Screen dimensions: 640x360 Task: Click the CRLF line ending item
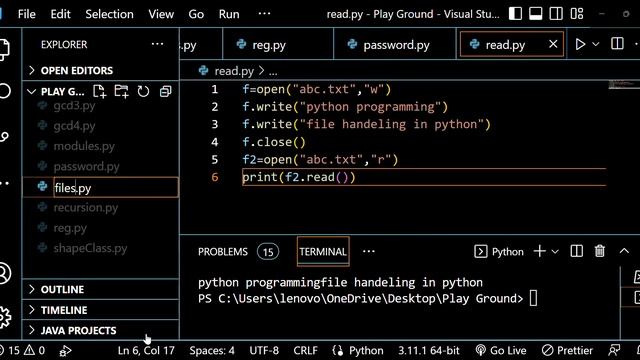(305, 351)
